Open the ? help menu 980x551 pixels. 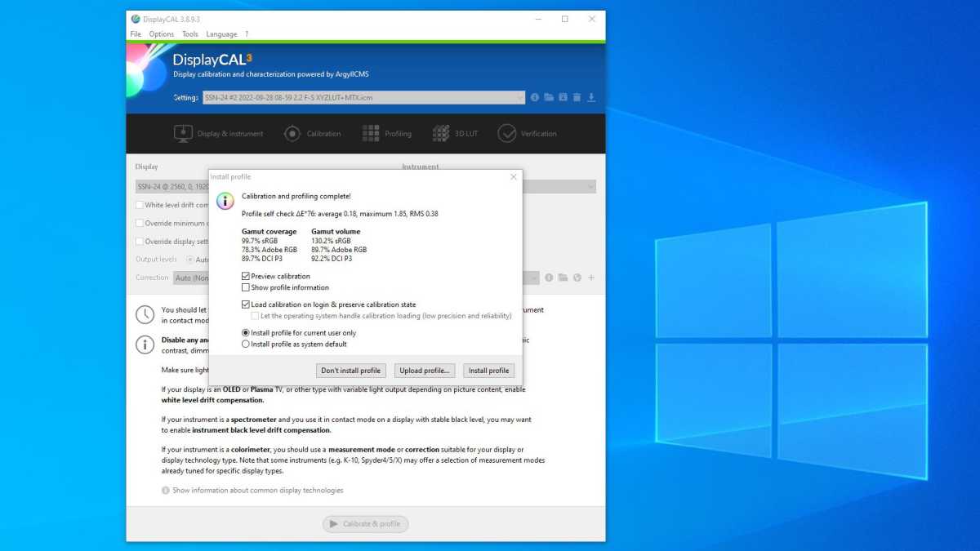tap(247, 34)
